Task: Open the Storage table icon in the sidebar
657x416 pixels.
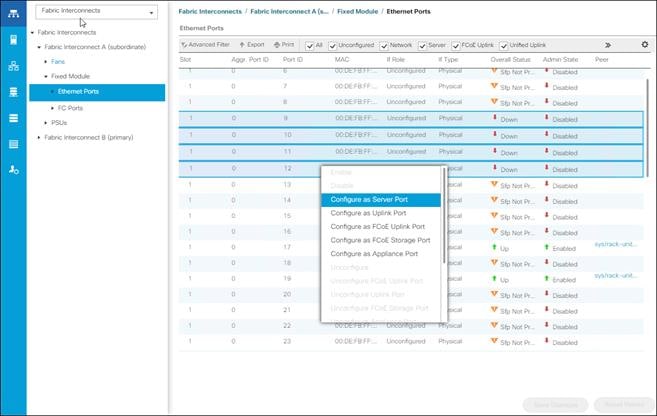Action: click(x=13, y=144)
